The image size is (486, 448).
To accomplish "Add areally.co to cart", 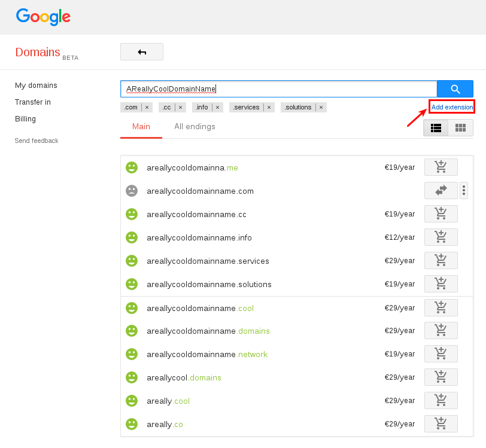I will [x=441, y=423].
